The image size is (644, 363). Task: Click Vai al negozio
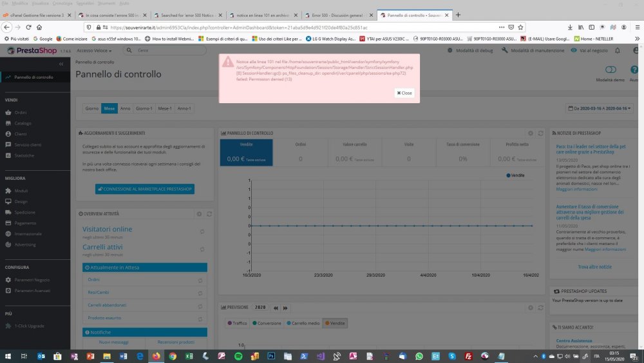(x=589, y=50)
